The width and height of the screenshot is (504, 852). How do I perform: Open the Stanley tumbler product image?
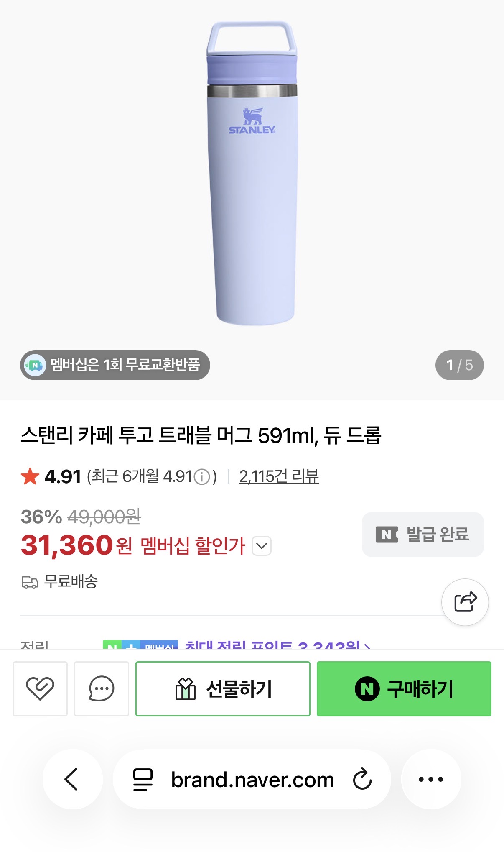tap(252, 176)
